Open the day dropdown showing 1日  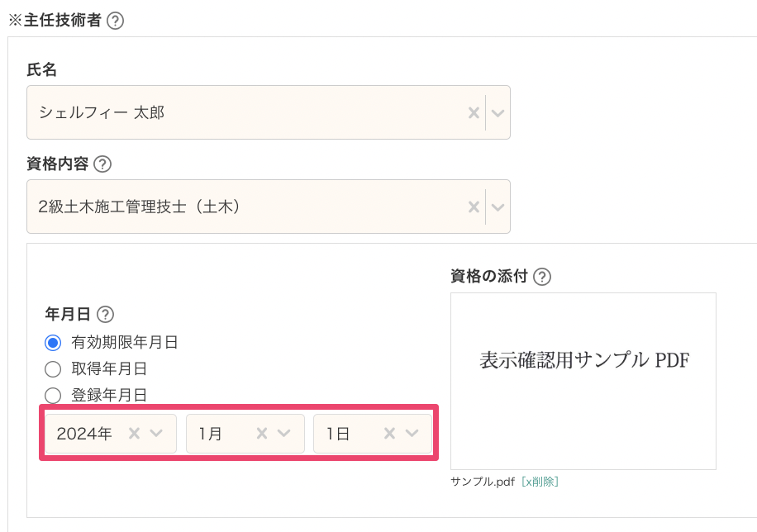(373, 434)
